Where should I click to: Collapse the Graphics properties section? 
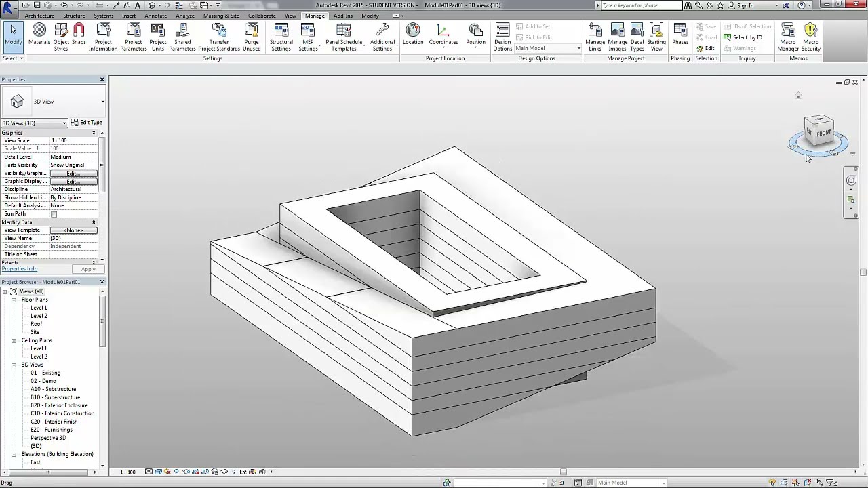(94, 133)
